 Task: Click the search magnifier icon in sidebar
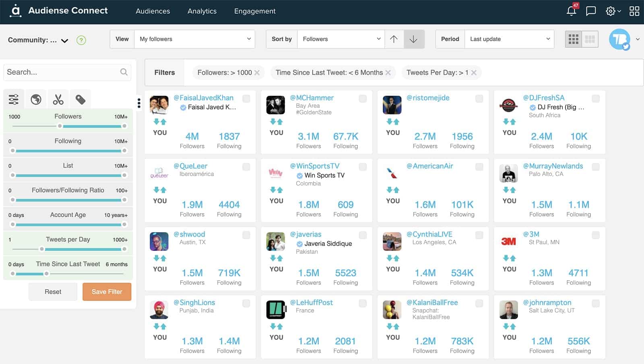(x=124, y=72)
